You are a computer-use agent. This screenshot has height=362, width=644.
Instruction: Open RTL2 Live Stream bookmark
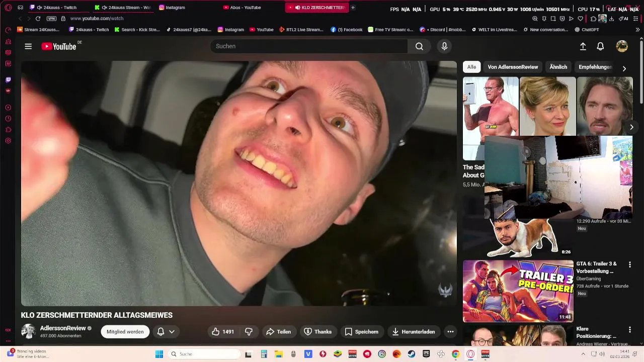click(301, 30)
